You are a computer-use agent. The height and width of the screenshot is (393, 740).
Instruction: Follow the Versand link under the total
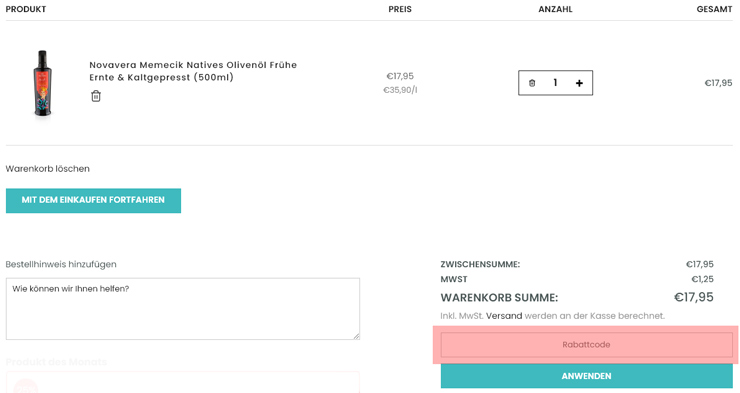tap(504, 316)
